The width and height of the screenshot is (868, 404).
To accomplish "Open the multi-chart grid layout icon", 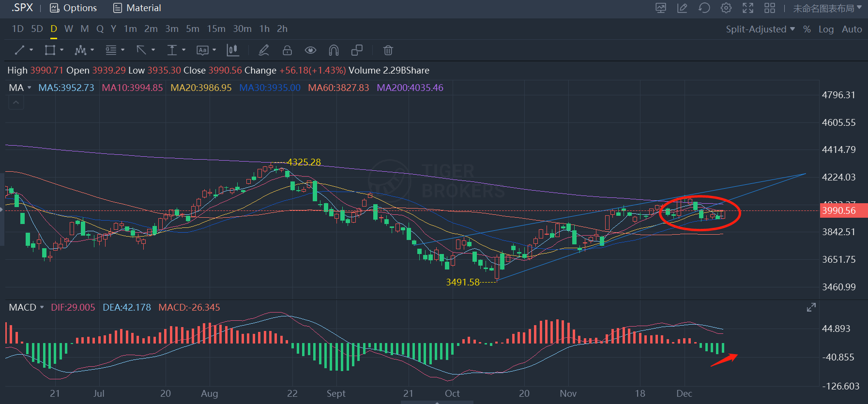I will 770,8.
